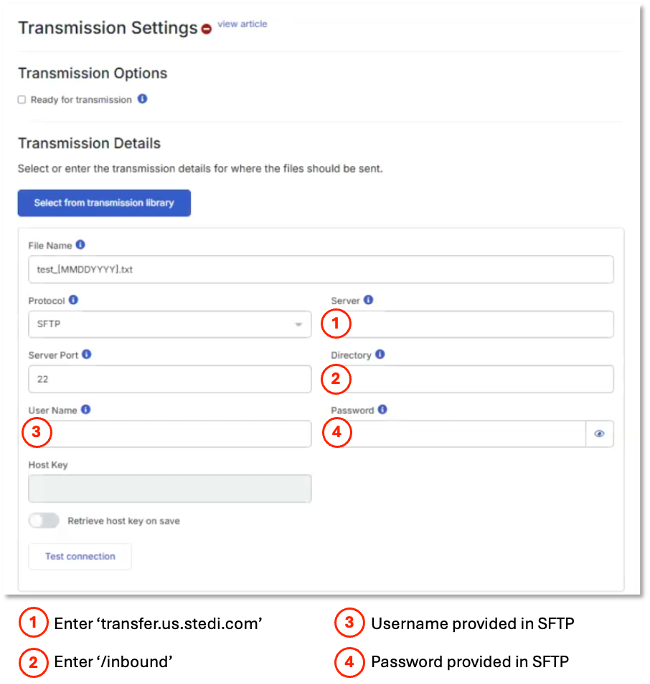Click the User Name input field

click(x=170, y=434)
